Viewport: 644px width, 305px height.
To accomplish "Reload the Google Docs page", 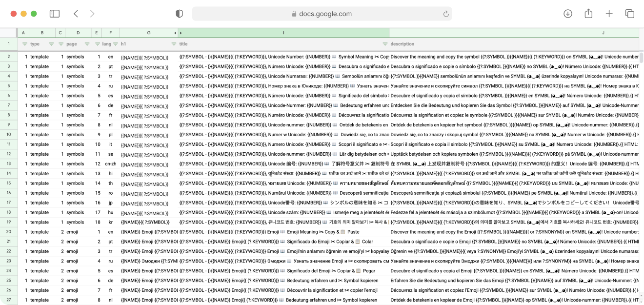I will [x=445, y=14].
